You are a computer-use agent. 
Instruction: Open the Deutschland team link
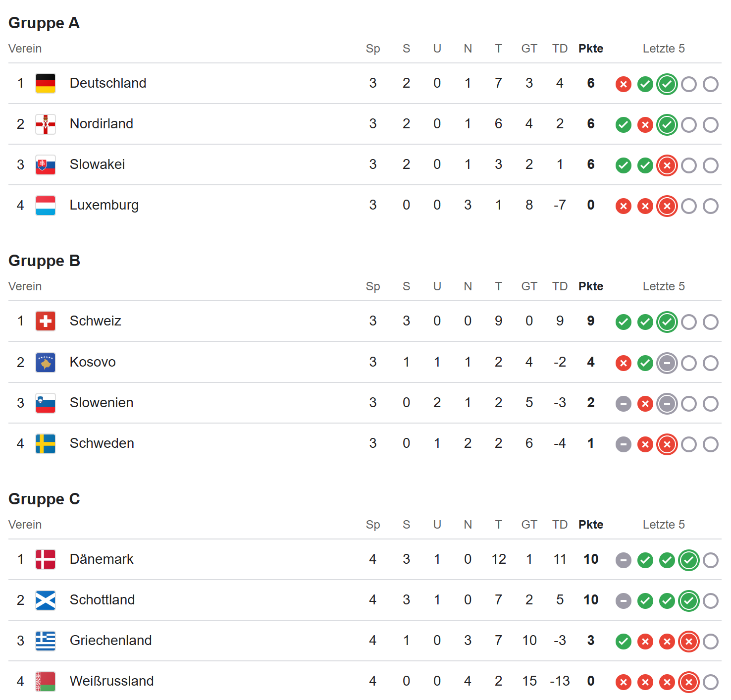coord(108,83)
